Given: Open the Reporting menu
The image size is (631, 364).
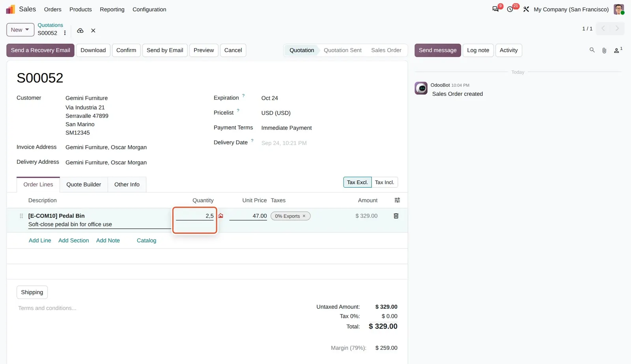Looking at the screenshot, I should coord(112,9).
